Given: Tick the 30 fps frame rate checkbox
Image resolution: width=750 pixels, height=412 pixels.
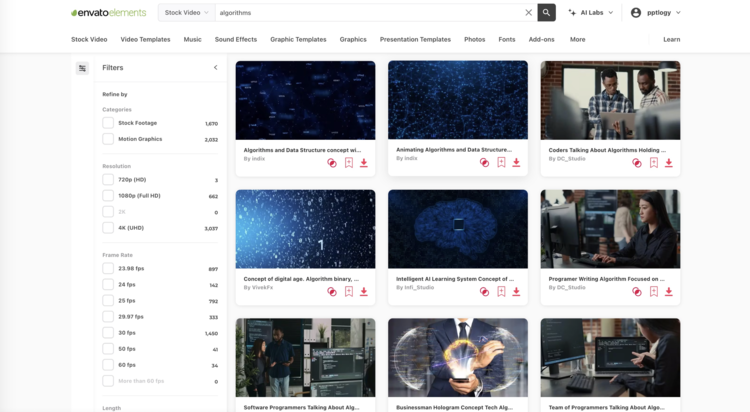Looking at the screenshot, I should 108,333.
